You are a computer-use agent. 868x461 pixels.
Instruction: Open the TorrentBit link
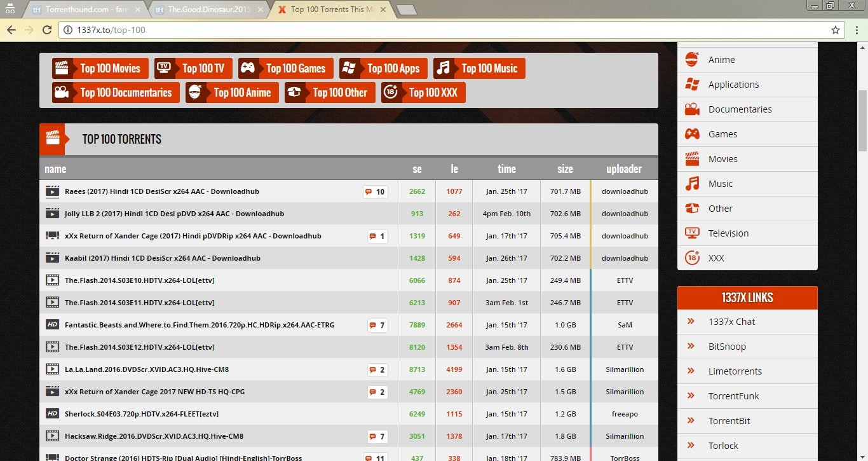pyautogui.click(x=729, y=421)
